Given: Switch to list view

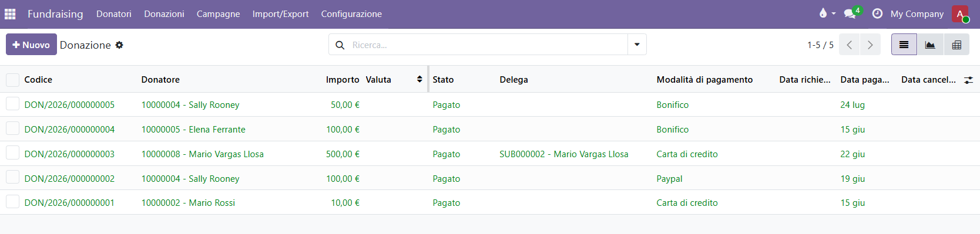Looking at the screenshot, I should (904, 45).
